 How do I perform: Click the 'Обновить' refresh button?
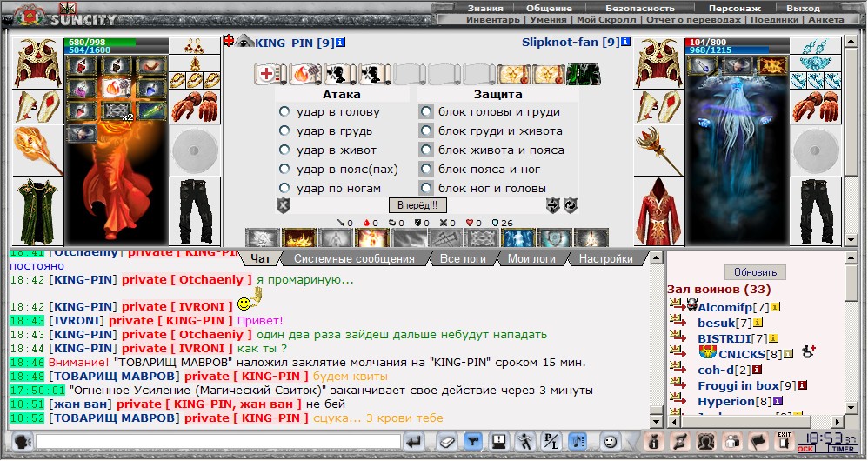tap(755, 272)
